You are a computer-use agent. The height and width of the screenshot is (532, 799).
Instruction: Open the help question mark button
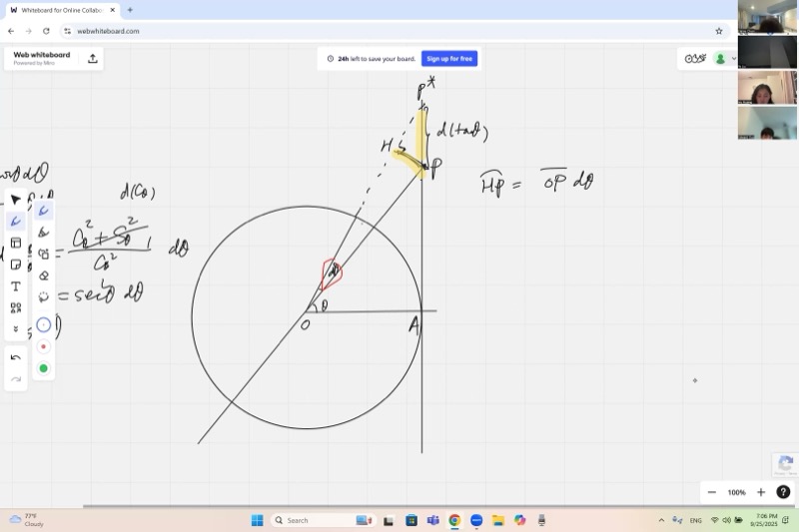point(783,492)
